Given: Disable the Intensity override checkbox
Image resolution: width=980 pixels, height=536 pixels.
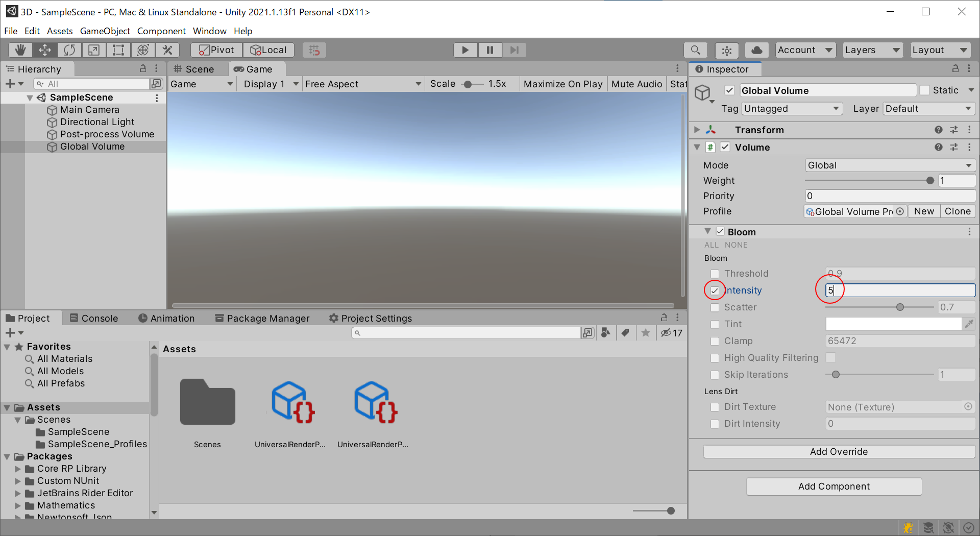Looking at the screenshot, I should (x=715, y=290).
